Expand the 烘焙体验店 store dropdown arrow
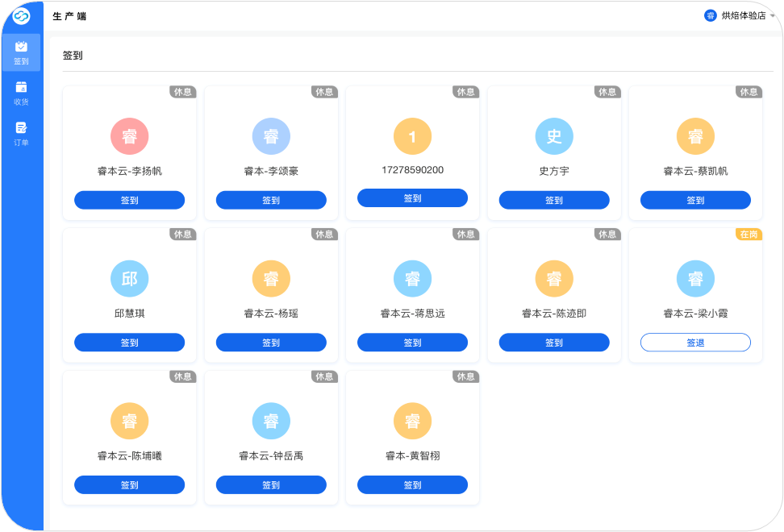 coord(772,16)
